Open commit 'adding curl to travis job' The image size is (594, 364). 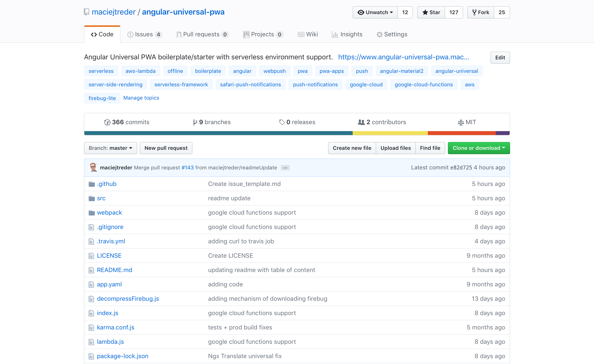click(241, 241)
